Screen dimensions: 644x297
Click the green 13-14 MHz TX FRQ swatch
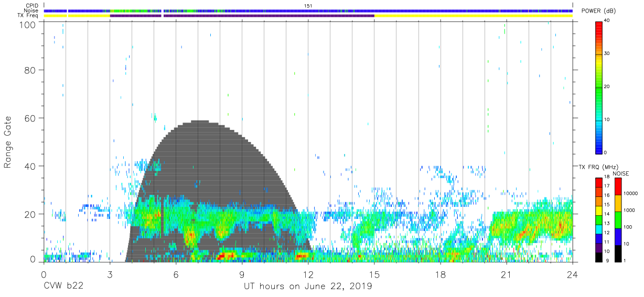tap(598, 219)
